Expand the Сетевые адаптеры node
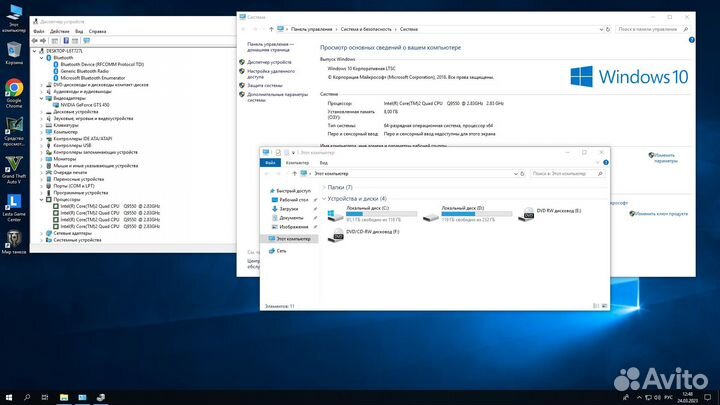 (x=41, y=233)
